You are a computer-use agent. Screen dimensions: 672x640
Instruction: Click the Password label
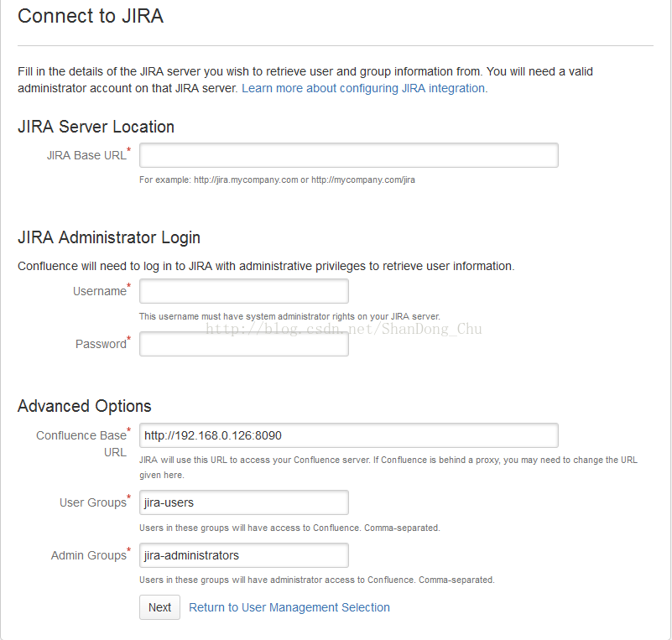coord(103,343)
